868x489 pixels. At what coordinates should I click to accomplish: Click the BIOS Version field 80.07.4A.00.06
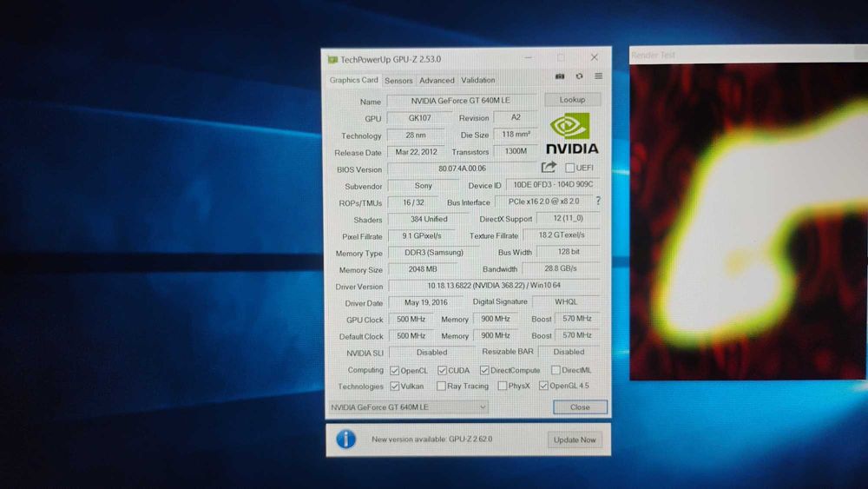pyautogui.click(x=463, y=169)
